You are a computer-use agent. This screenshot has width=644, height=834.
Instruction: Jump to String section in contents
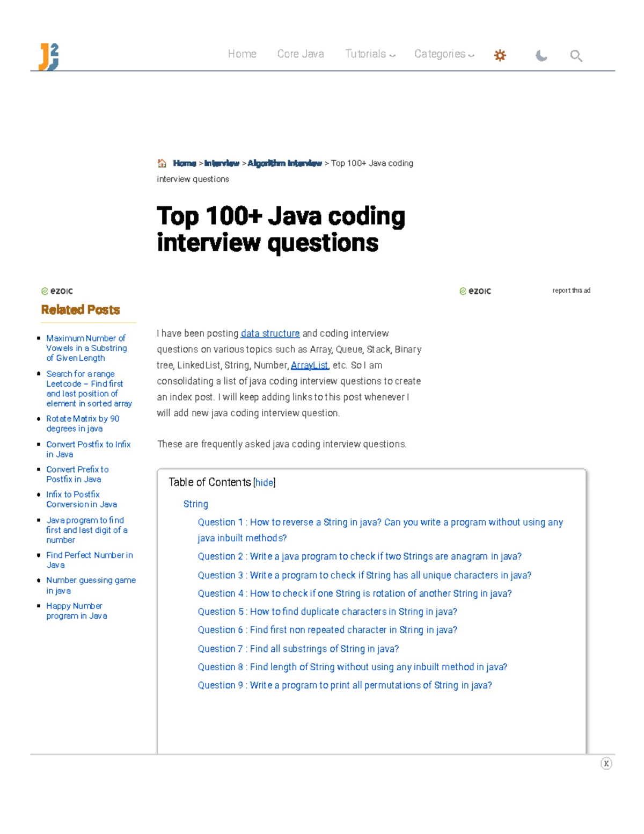click(195, 504)
